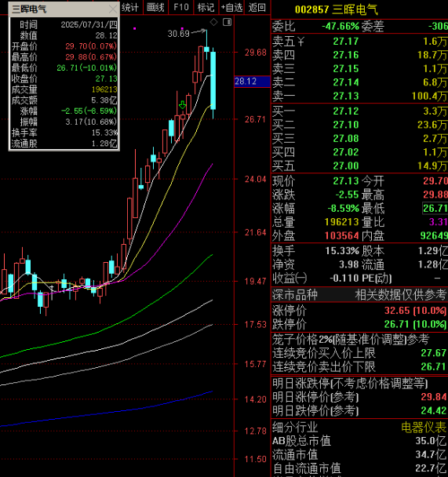Viewport: 448px width, 477px height.
Task: Click the second magenta dot marker near 30.69
Action: 182,28
